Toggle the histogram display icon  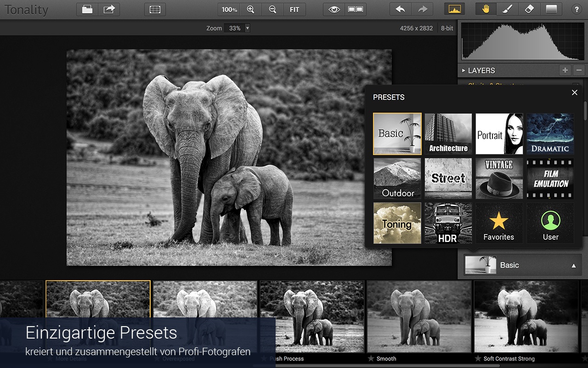pyautogui.click(x=454, y=9)
